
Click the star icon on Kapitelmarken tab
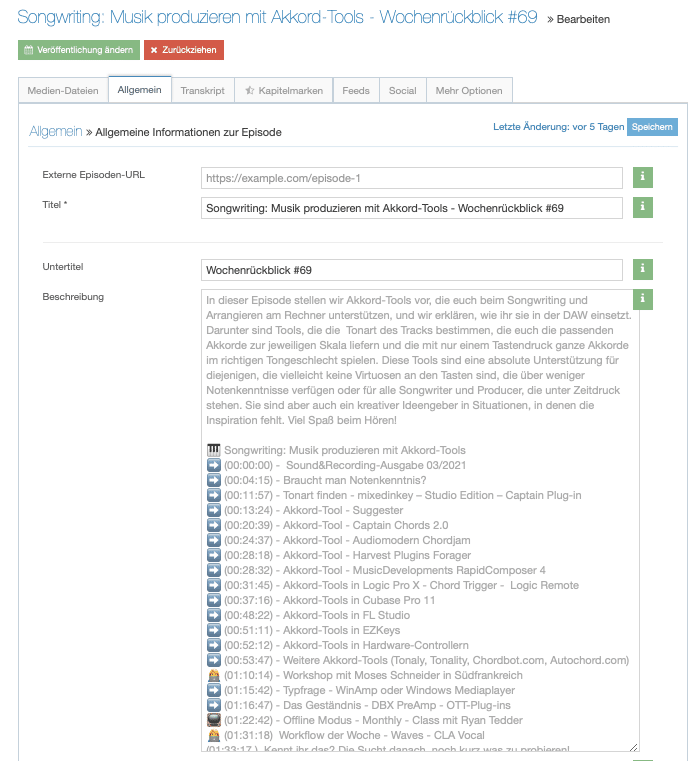click(x=249, y=91)
